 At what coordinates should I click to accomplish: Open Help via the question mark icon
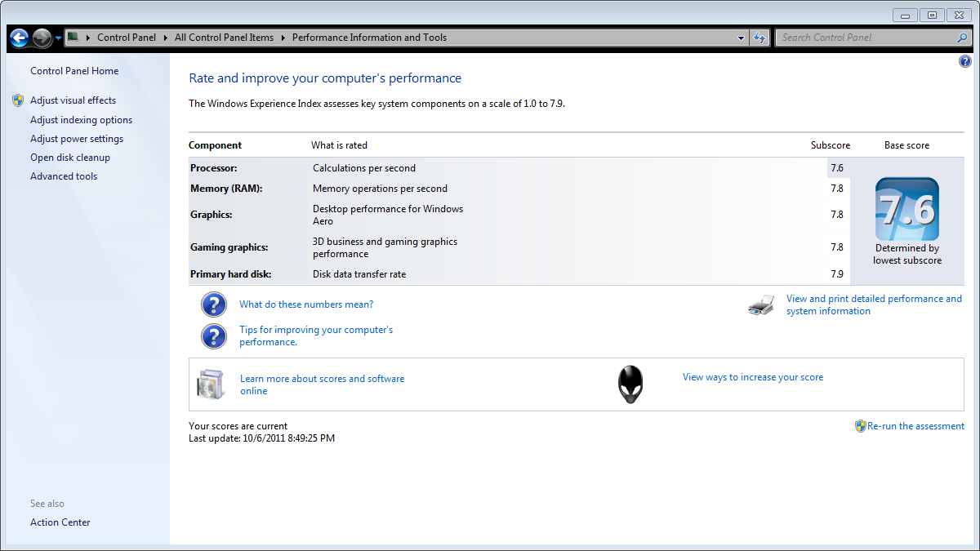(x=964, y=61)
